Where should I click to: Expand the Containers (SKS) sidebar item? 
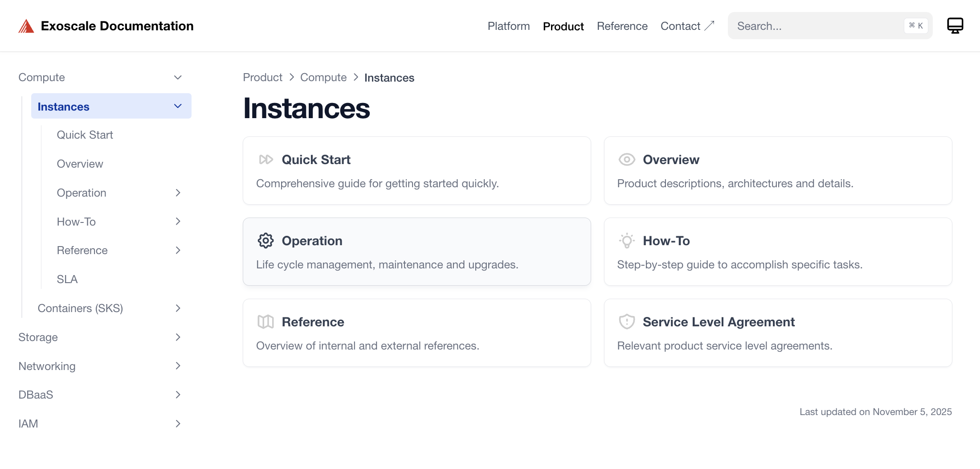coord(178,309)
